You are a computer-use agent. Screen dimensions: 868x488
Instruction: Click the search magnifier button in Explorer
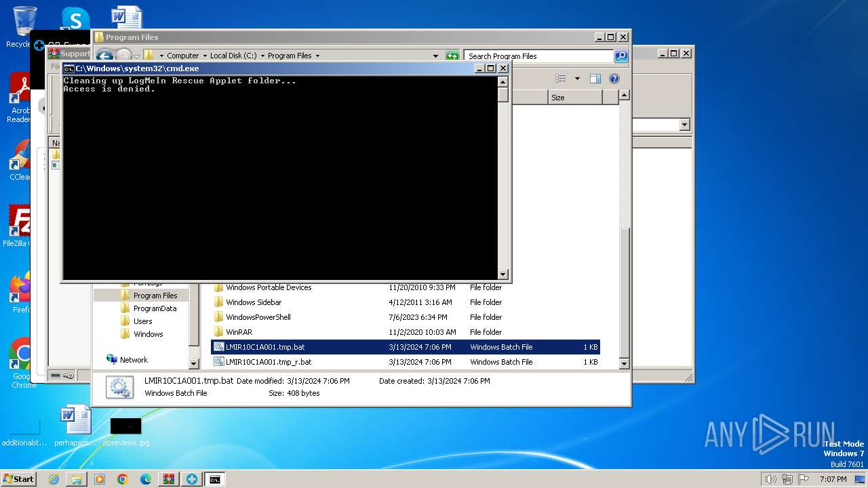coord(621,56)
